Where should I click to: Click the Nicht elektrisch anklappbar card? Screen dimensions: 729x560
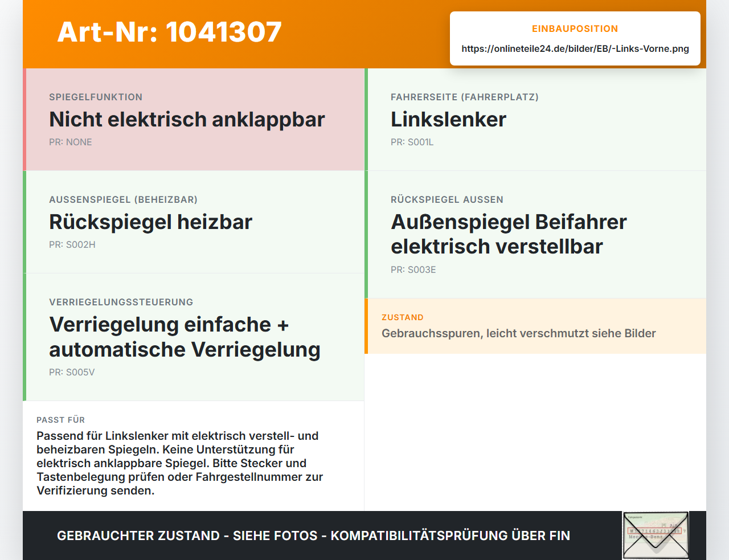click(194, 120)
